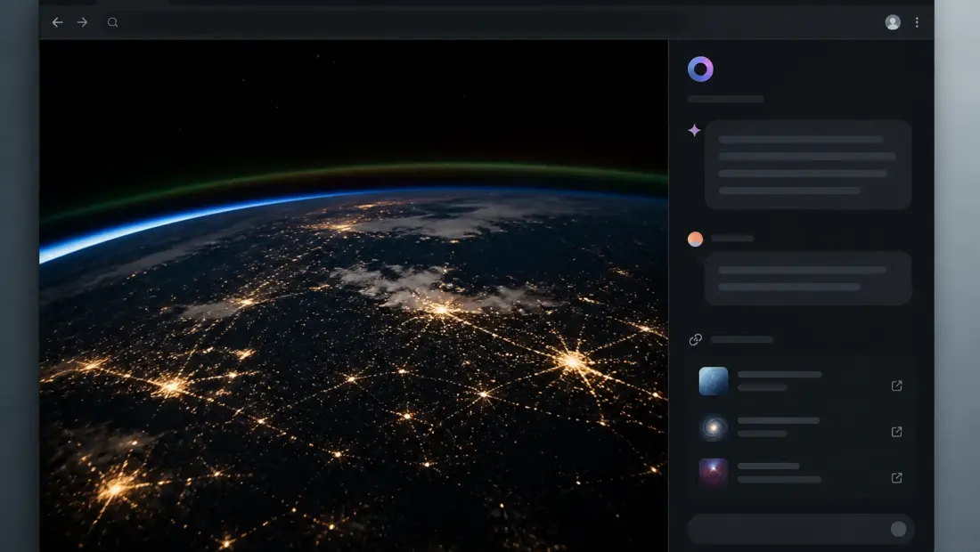This screenshot has height=552, width=980.
Task: Click the browser back arrow
Action: [x=58, y=22]
